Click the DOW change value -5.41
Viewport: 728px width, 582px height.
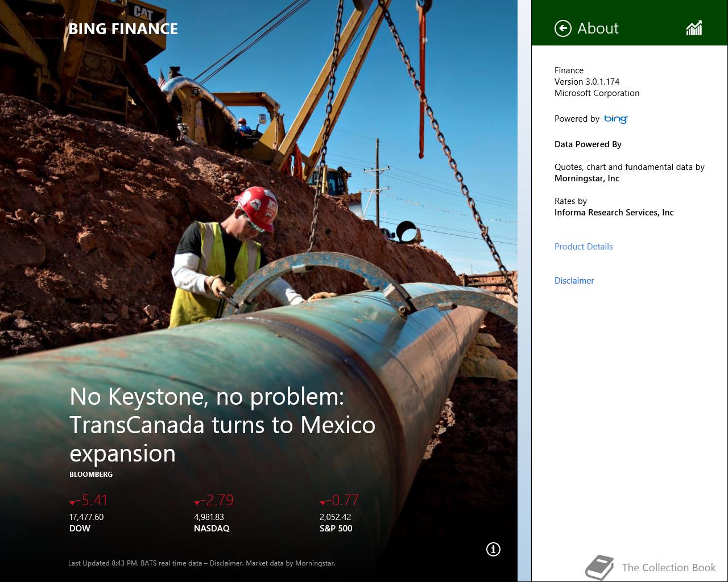[x=88, y=500]
